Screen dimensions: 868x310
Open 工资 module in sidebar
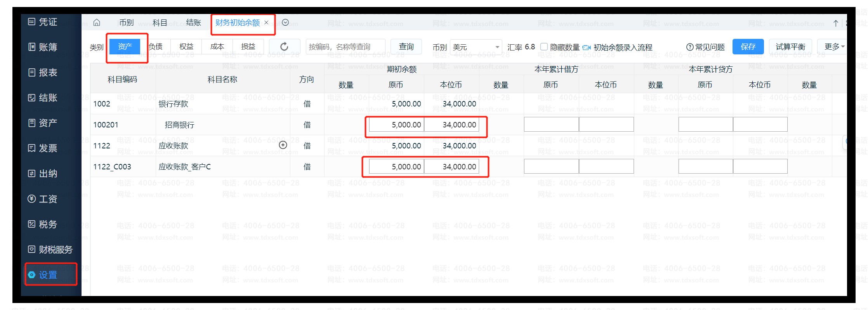coord(43,199)
